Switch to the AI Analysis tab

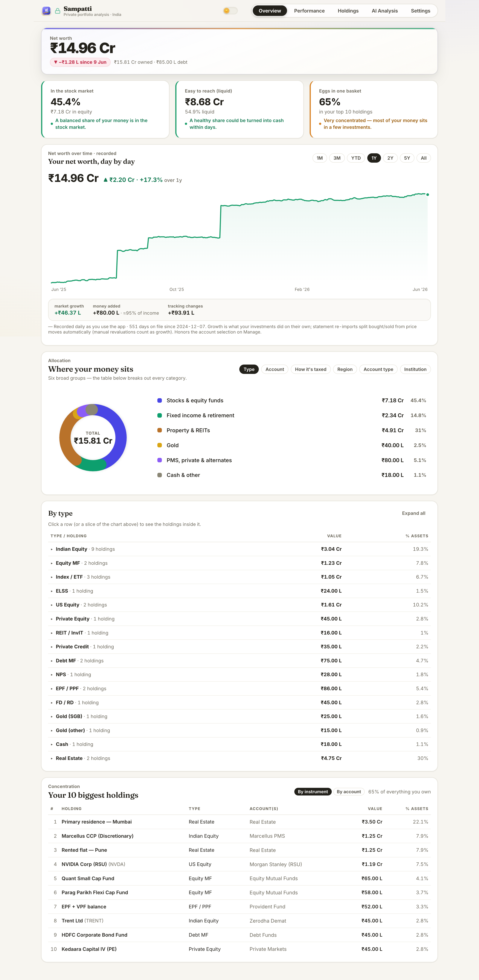click(x=385, y=11)
